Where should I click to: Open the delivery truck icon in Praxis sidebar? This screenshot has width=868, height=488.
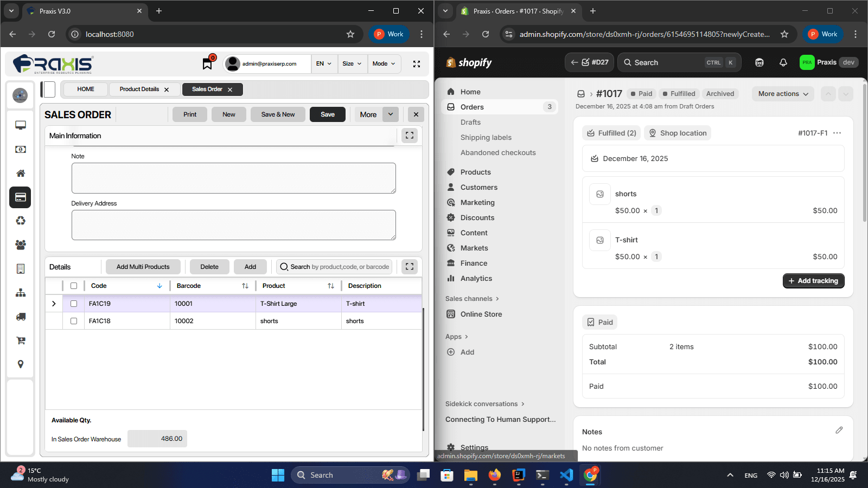(21, 317)
